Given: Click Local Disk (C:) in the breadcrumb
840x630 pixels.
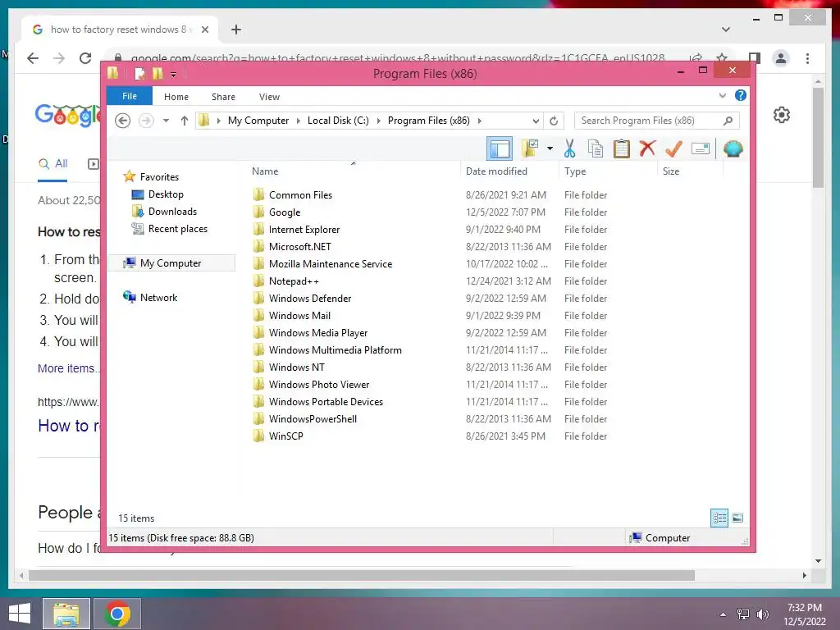Looking at the screenshot, I should click(338, 121).
